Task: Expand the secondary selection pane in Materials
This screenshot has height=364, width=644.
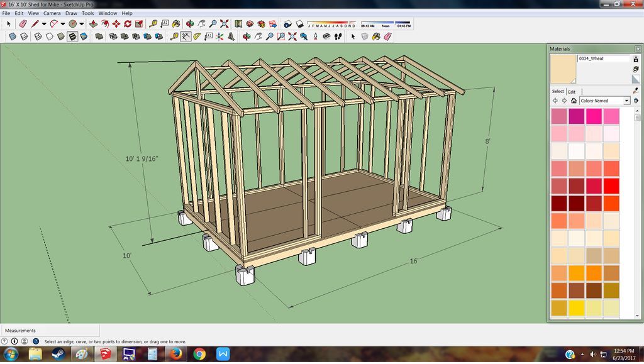Action: click(x=636, y=60)
